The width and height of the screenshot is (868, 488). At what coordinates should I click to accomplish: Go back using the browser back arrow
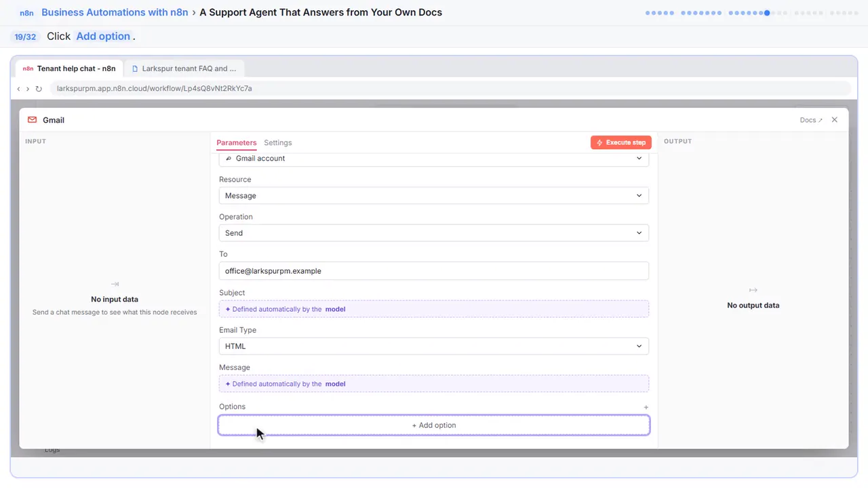[x=18, y=89]
